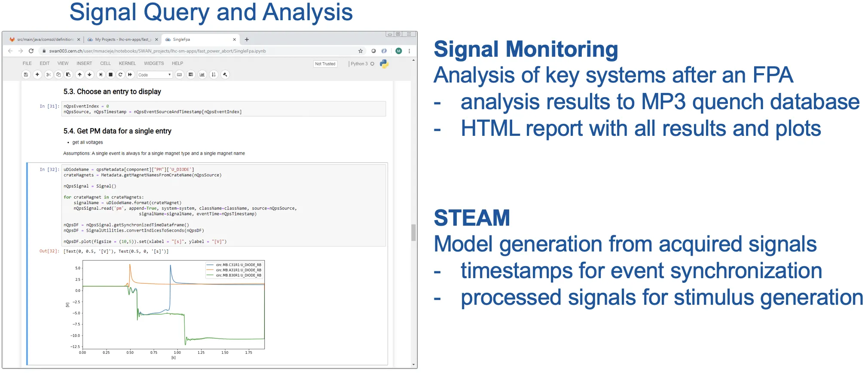The image size is (868, 374).
Task: Click the Not Trusted button
Action: coord(325,64)
